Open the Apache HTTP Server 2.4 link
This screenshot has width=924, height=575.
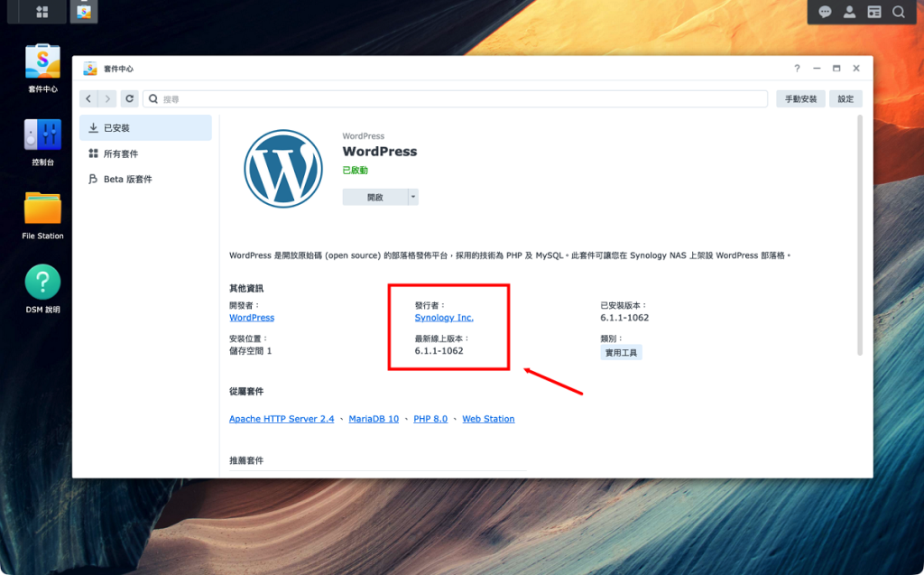tap(282, 419)
